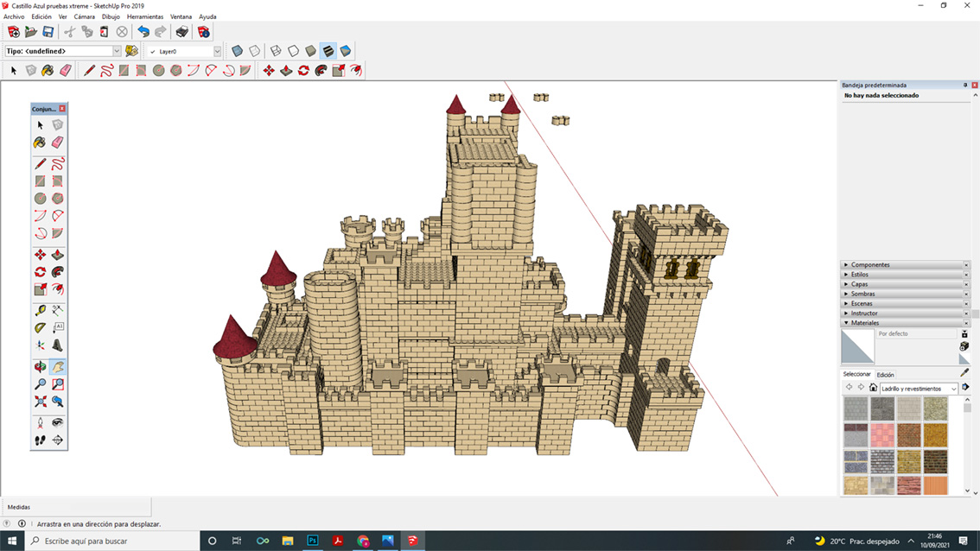Switch to the Seleccionar tab in Materiales

click(x=856, y=374)
